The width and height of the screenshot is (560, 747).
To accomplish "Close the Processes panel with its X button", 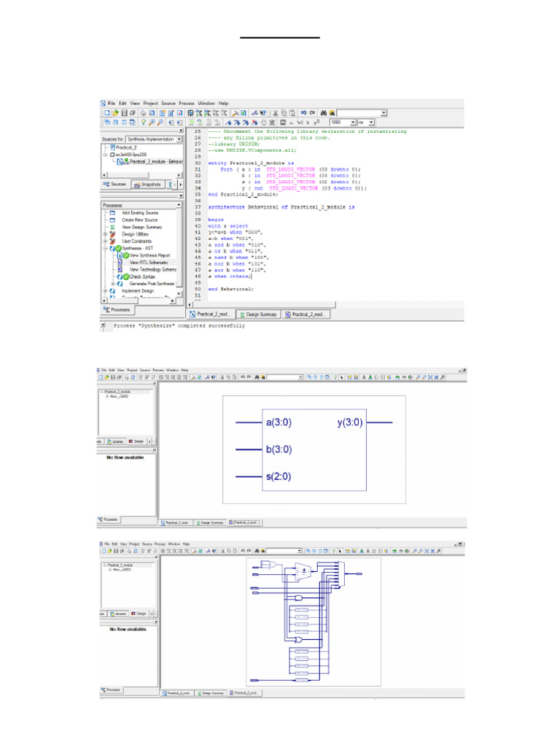I will click(181, 196).
